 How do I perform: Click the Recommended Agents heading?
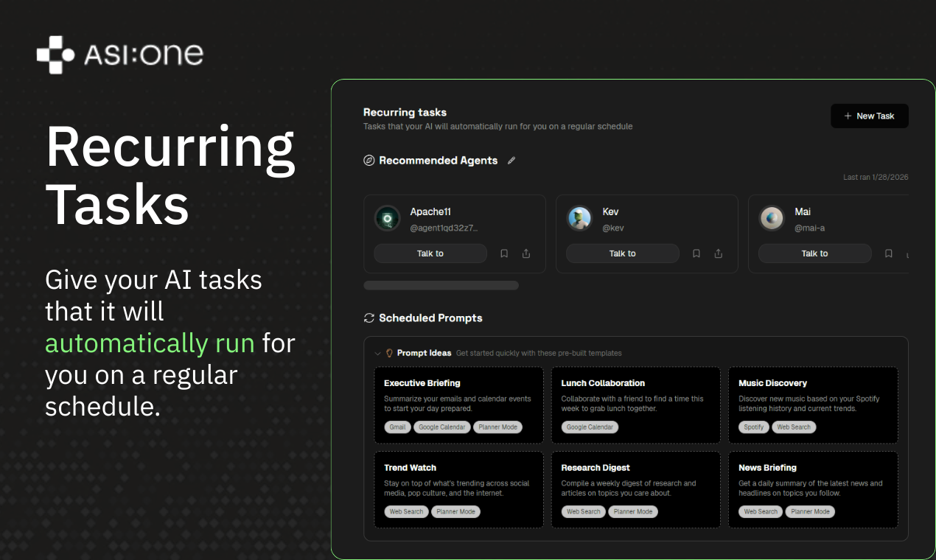[439, 161]
